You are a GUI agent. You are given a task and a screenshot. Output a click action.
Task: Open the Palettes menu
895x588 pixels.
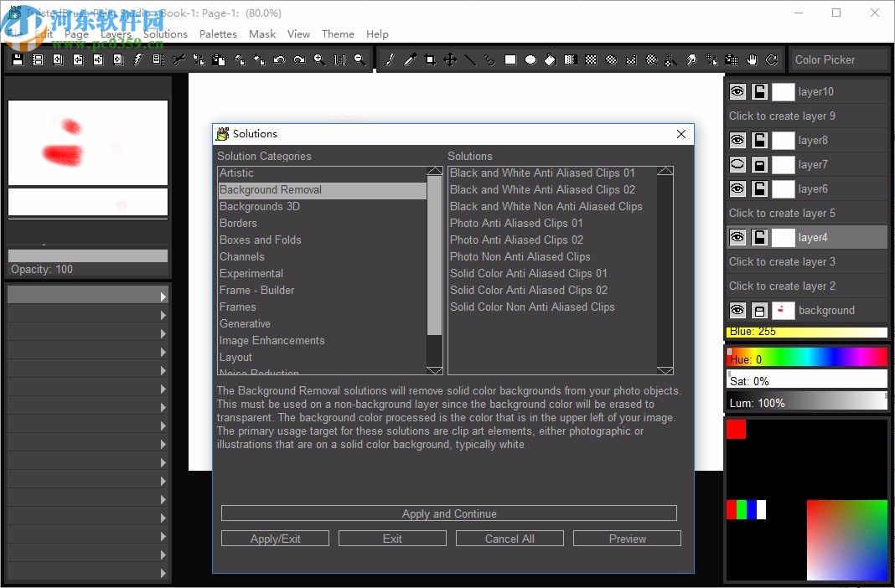point(218,34)
